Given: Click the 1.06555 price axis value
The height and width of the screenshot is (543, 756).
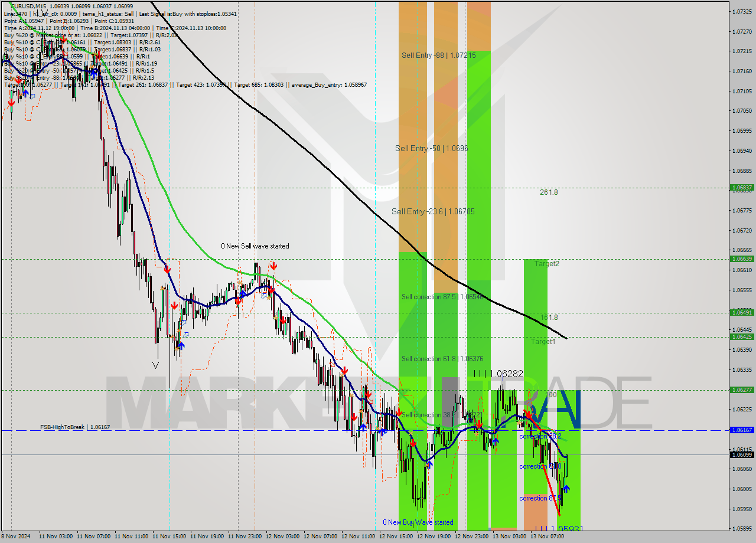Looking at the screenshot, I should point(742,290).
